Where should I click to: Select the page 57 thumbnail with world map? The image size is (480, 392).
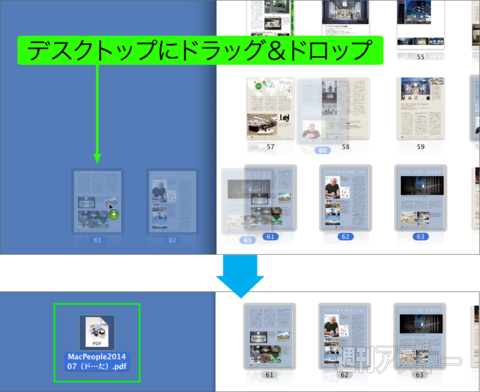click(x=270, y=108)
